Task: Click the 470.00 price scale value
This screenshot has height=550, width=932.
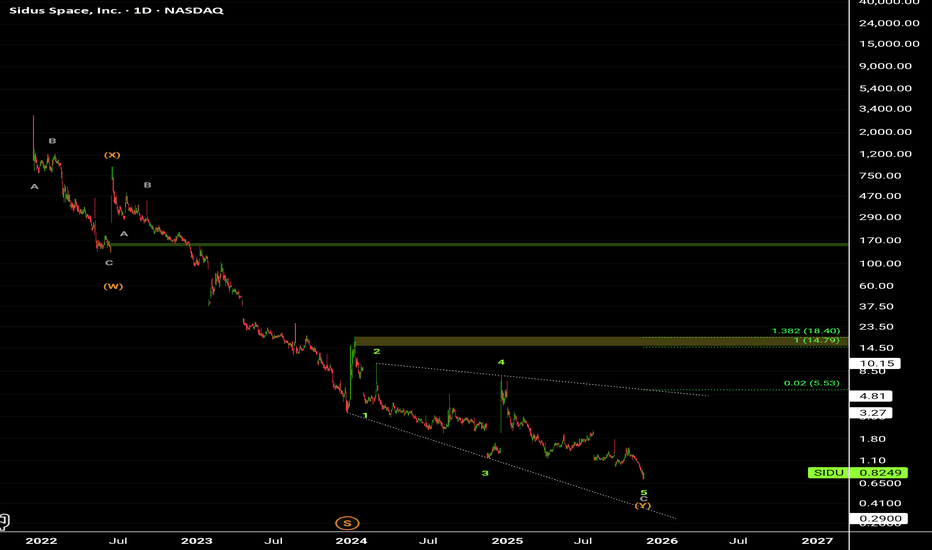Action: pos(880,196)
